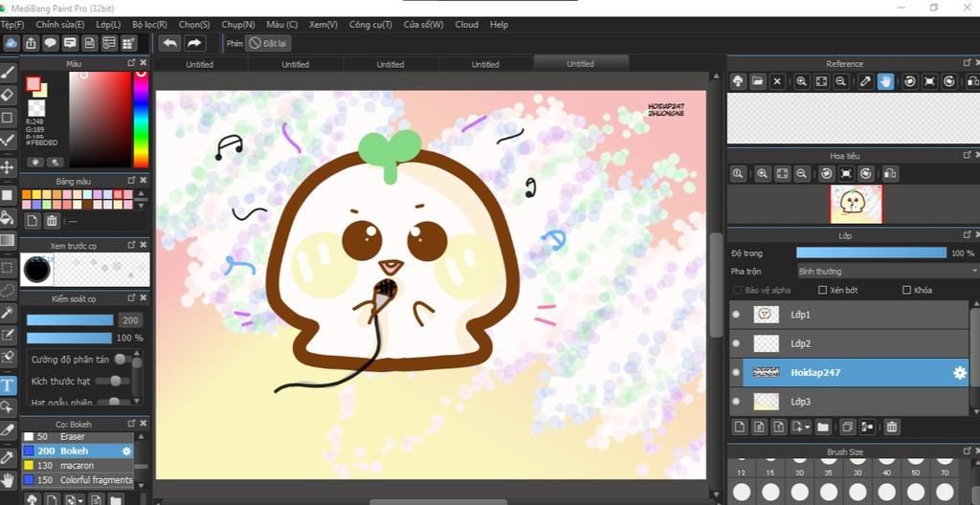Open the Cloud menu

click(x=466, y=24)
